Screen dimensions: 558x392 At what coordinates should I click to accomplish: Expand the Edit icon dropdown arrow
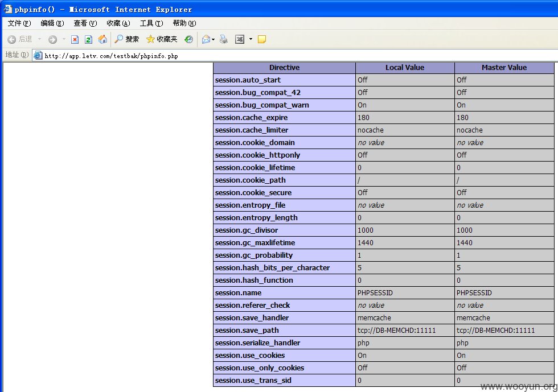pos(251,39)
